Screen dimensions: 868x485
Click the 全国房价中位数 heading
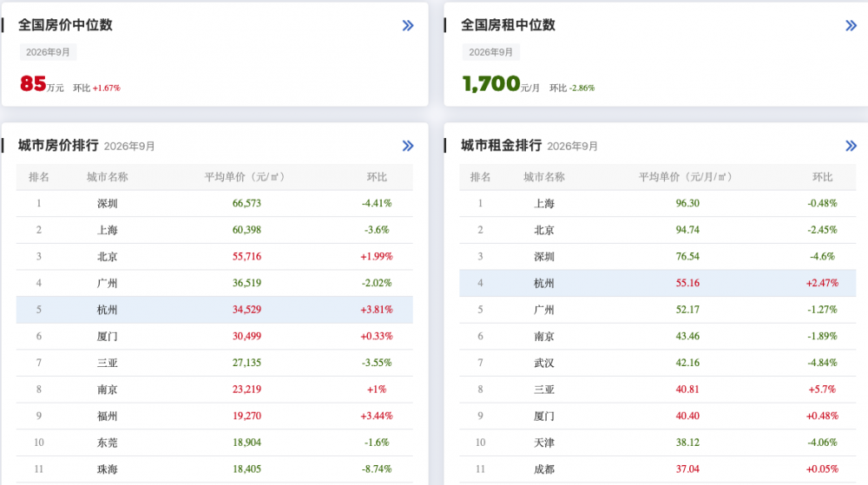pos(65,25)
